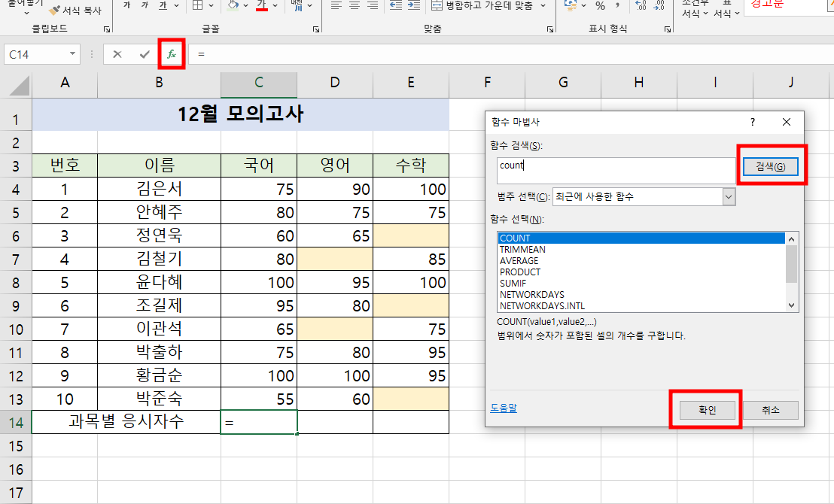Open Name Box dropdown next to C14
Screen dimensions: 834x504
[72, 53]
